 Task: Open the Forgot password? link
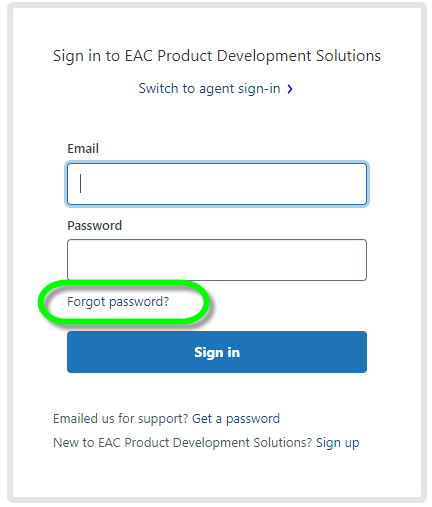point(118,302)
